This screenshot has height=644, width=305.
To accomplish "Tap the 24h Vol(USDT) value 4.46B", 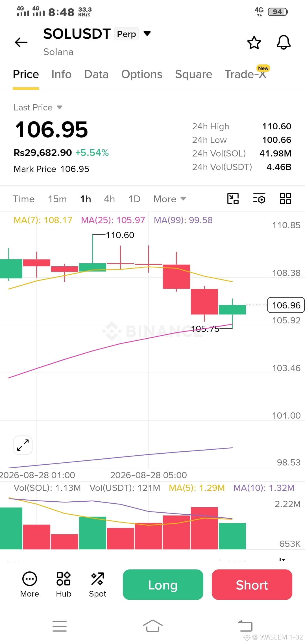I will (279, 167).
